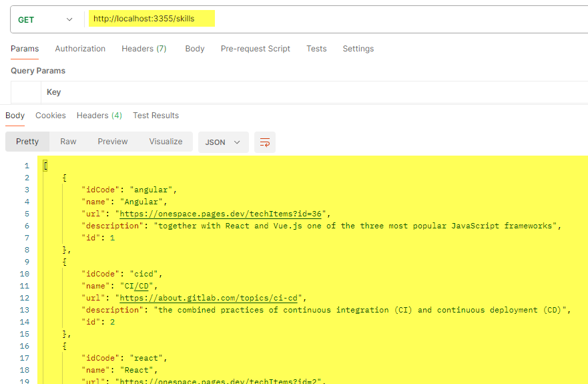Select the Pretty response view
The image size is (588, 384).
coord(27,142)
